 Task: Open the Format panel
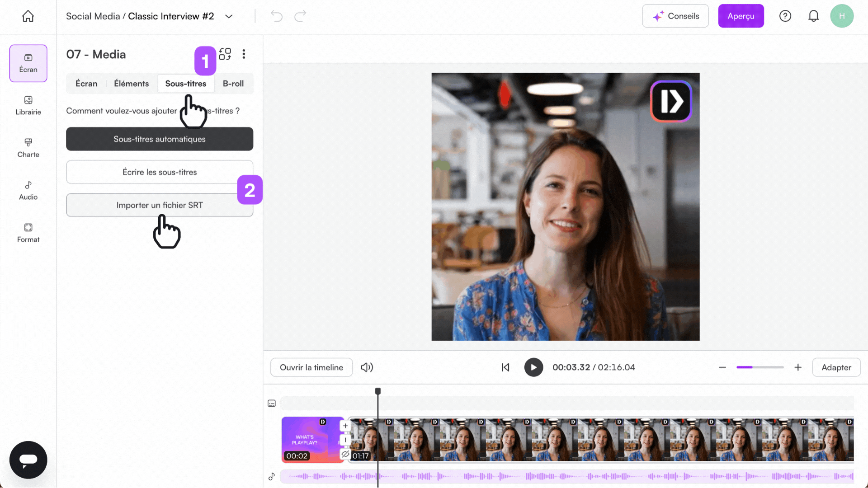pos(28,232)
